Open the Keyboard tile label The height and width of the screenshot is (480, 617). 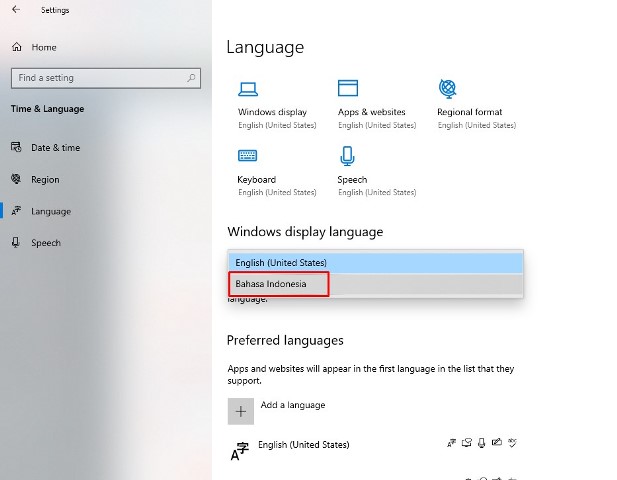pos(257,179)
